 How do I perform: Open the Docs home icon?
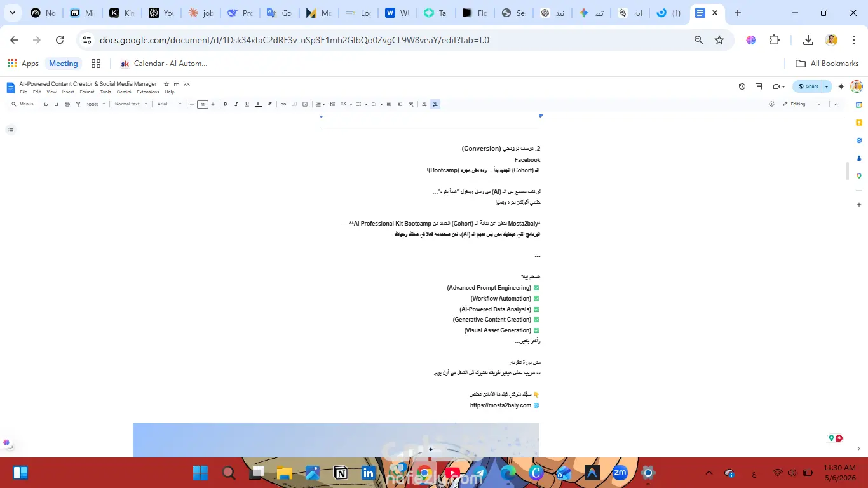pyautogui.click(x=11, y=87)
